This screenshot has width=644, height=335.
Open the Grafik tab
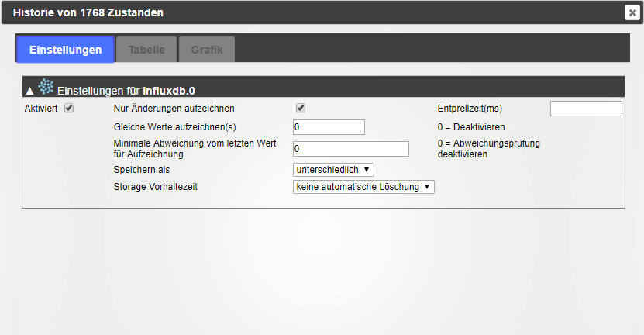pyautogui.click(x=207, y=50)
